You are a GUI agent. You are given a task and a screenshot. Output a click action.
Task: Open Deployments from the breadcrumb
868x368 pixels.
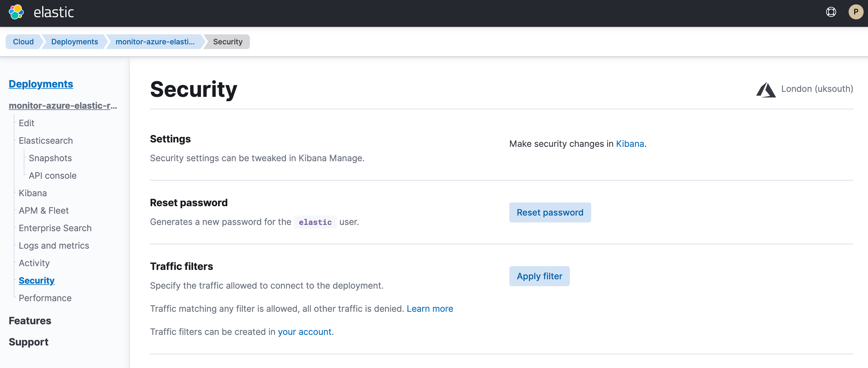click(74, 42)
